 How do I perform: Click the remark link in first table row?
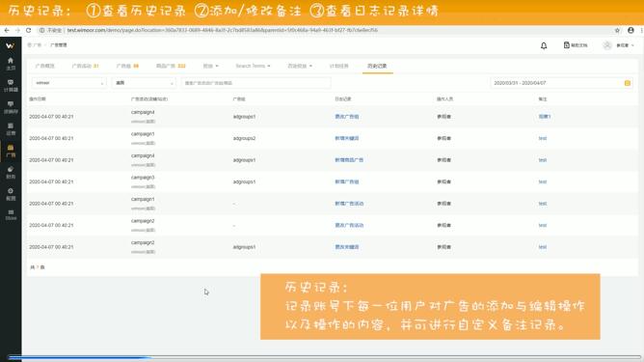544,117
